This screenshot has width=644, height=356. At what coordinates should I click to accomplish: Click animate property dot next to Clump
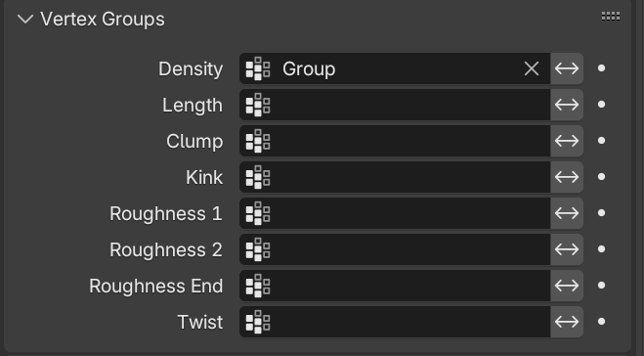(601, 141)
